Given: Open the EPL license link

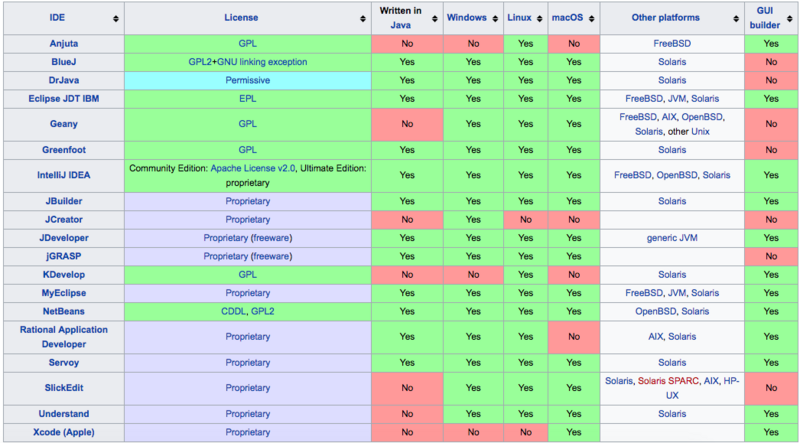Looking at the screenshot, I should [247, 99].
